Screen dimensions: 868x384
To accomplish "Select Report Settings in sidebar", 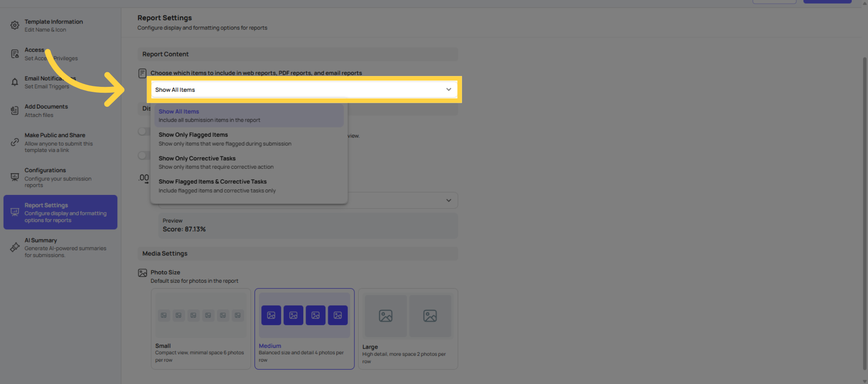I will pos(60,212).
